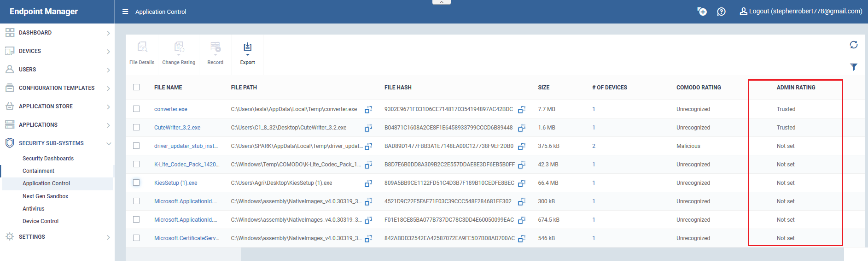Copy file hash of KiesSetup (1).exe
This screenshot has height=271, width=868.
click(522, 183)
